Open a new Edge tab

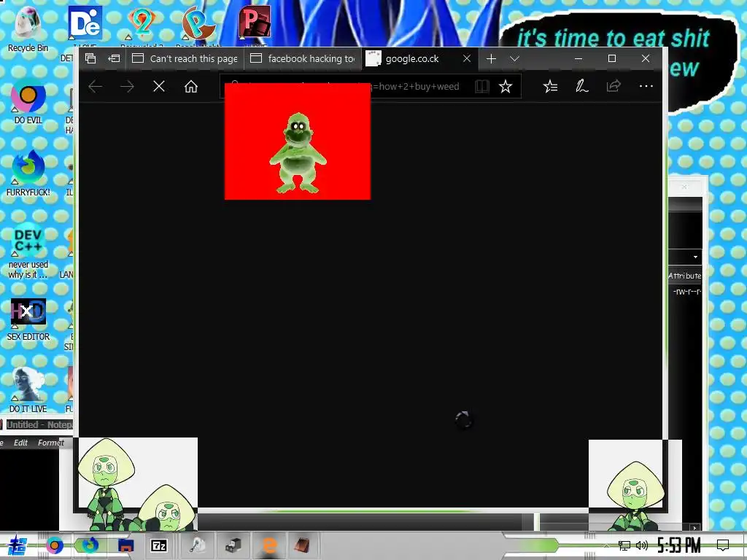pos(491,58)
